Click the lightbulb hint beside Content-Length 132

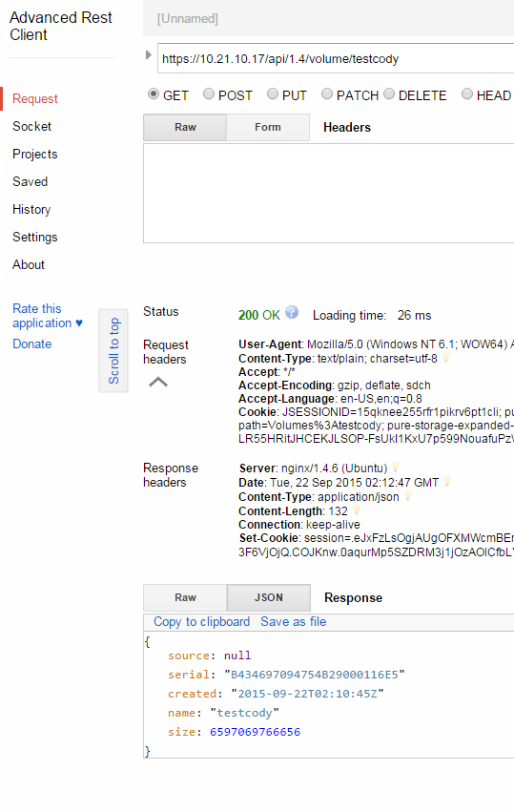click(x=356, y=510)
